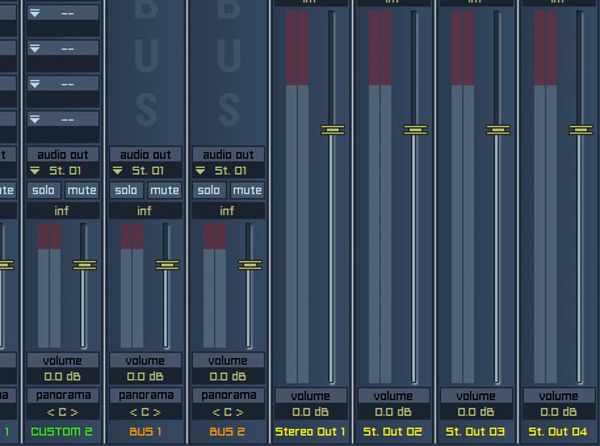Reset the BUS 2 peak inf display
This screenshot has width=600, height=446.
[x=228, y=211]
